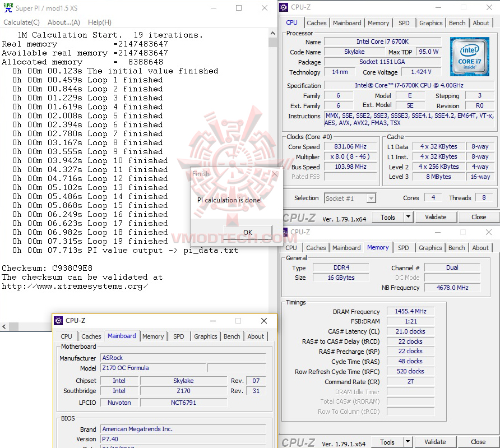Click the CAS# Latency value 21.0 clocks
This screenshot has height=448, width=500.
pyautogui.click(x=410, y=331)
